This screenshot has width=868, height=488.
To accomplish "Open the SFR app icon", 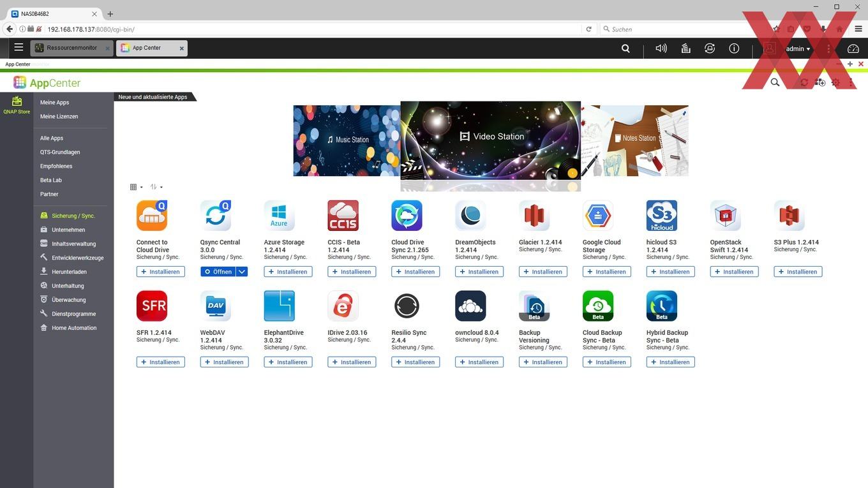I will 152,306.
